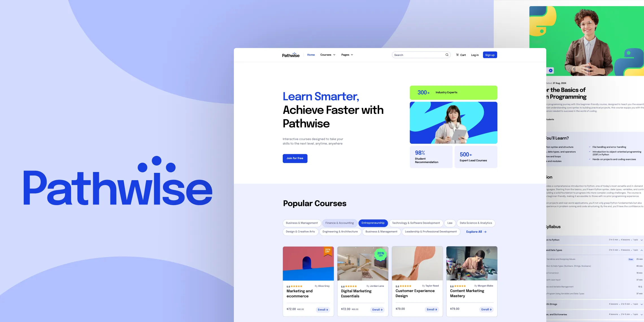The height and width of the screenshot is (322, 644).
Task: Select the Finance & Accounting filter tab
Action: (339, 223)
